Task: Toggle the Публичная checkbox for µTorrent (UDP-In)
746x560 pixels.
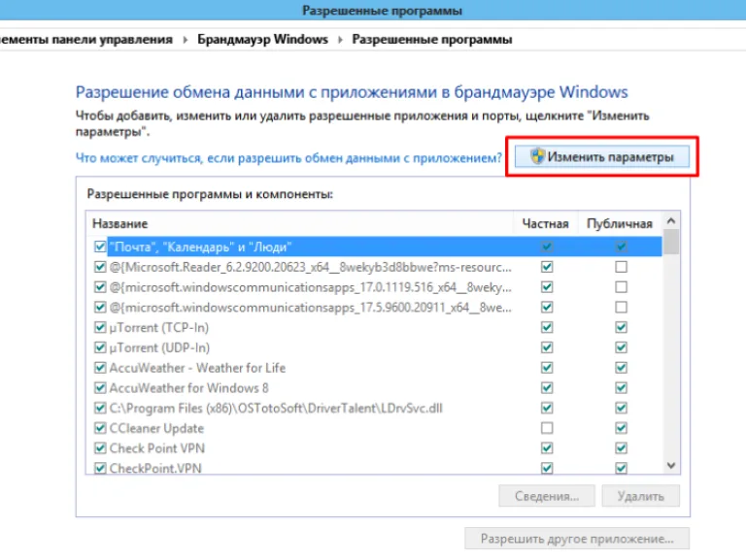Action: [x=621, y=347]
